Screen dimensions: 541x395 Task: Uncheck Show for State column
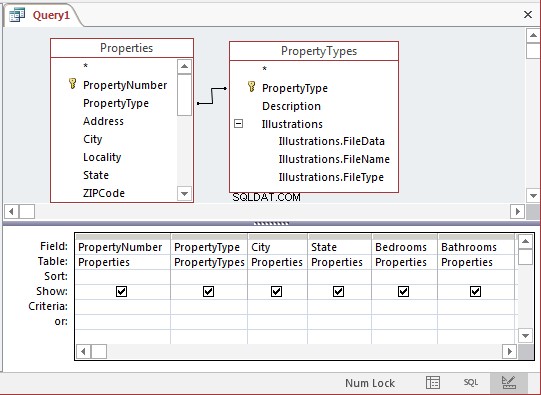click(x=338, y=292)
